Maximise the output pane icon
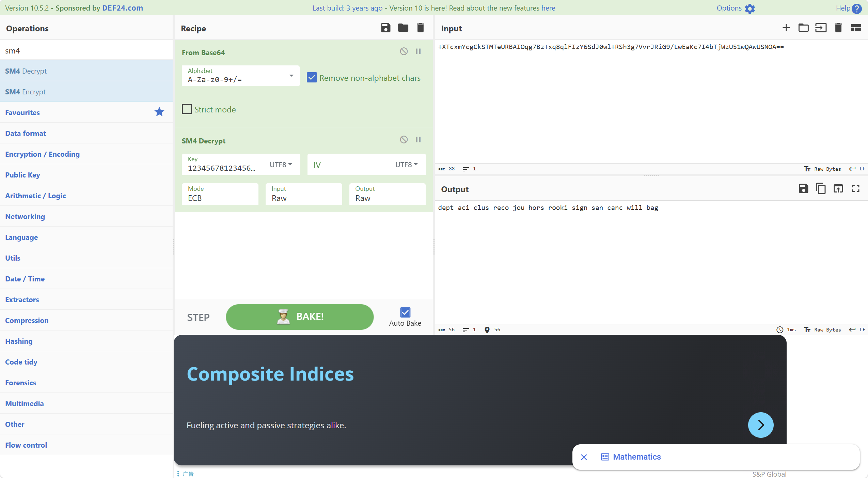This screenshot has height=478, width=868. click(856, 188)
